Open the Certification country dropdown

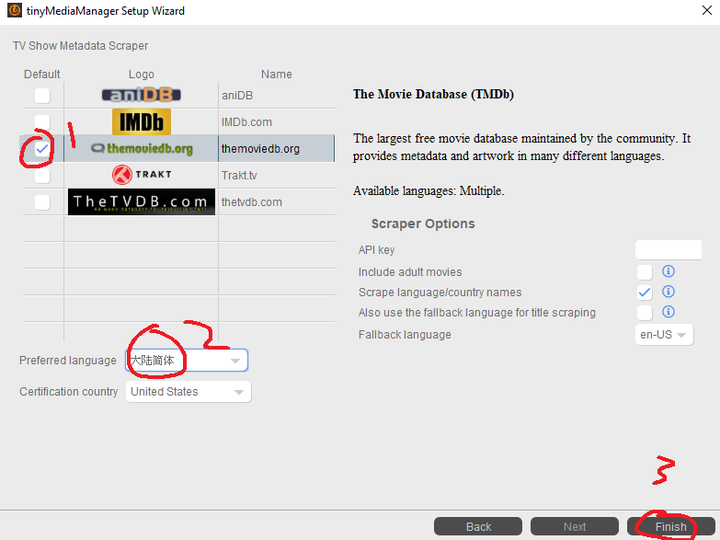pyautogui.click(x=188, y=392)
